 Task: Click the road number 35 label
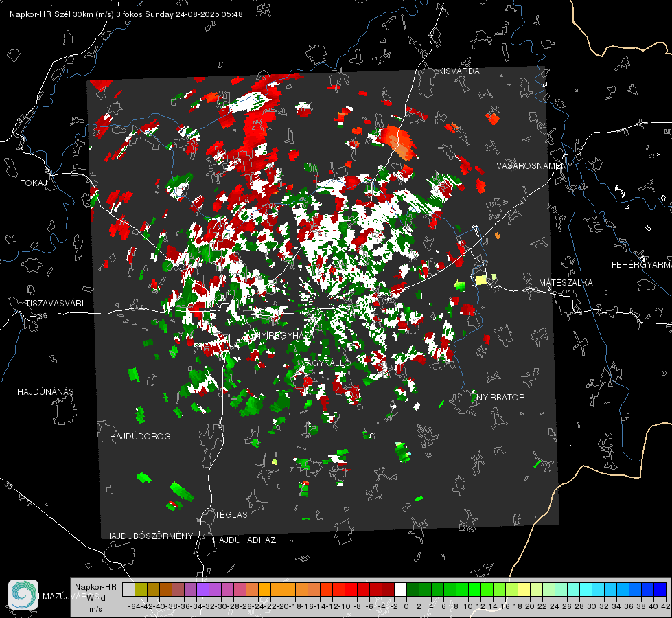[8, 486]
